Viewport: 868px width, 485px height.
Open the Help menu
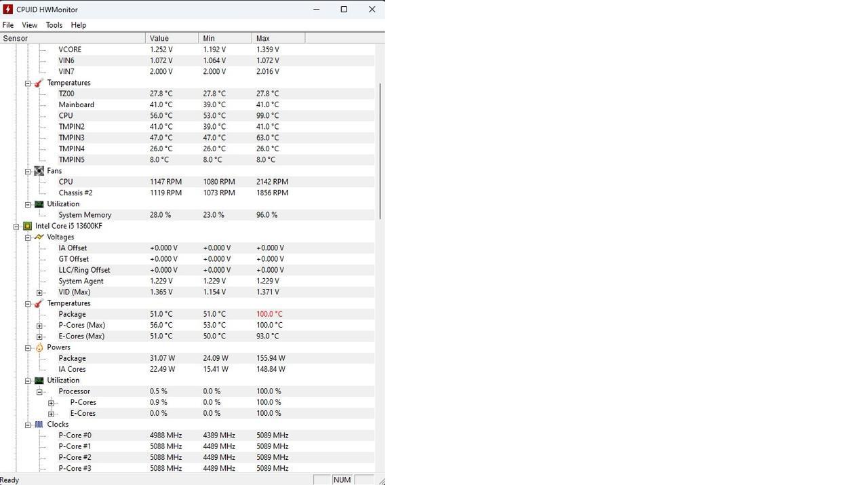pos(79,25)
